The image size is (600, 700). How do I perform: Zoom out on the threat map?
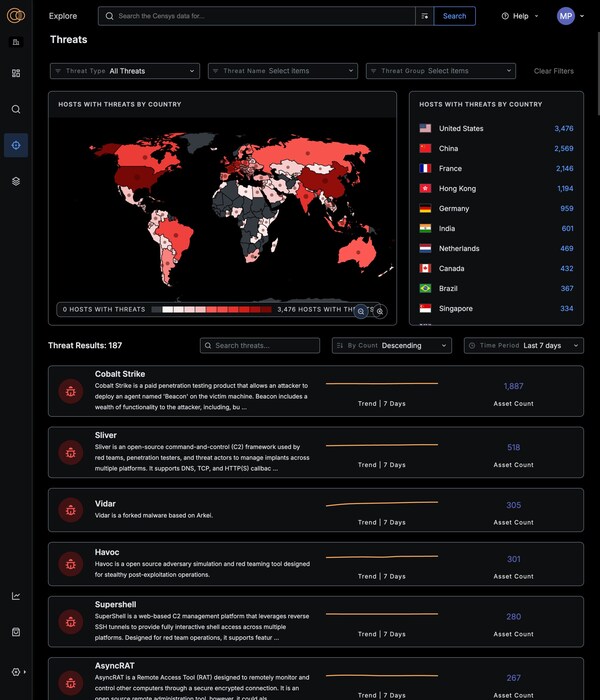point(361,312)
